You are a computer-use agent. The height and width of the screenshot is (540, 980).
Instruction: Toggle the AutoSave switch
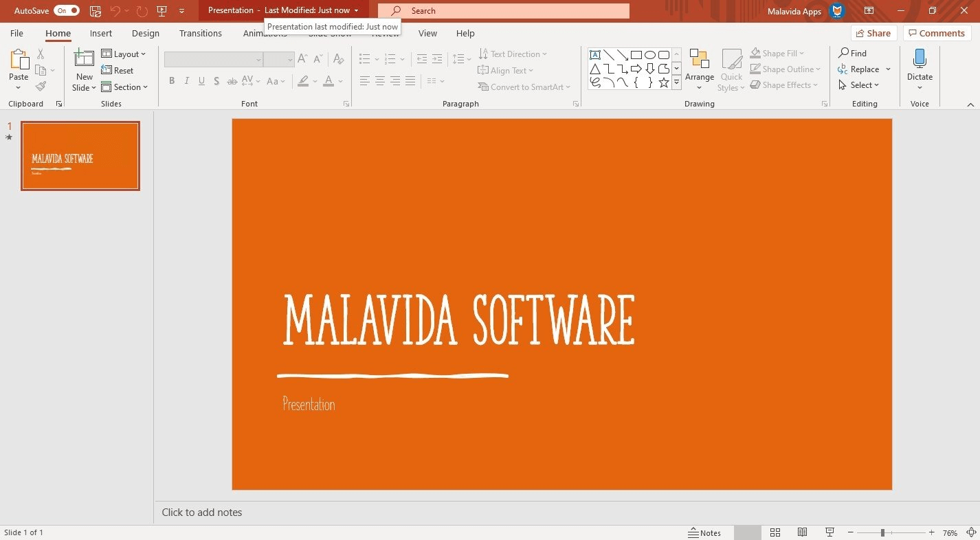pyautogui.click(x=67, y=10)
